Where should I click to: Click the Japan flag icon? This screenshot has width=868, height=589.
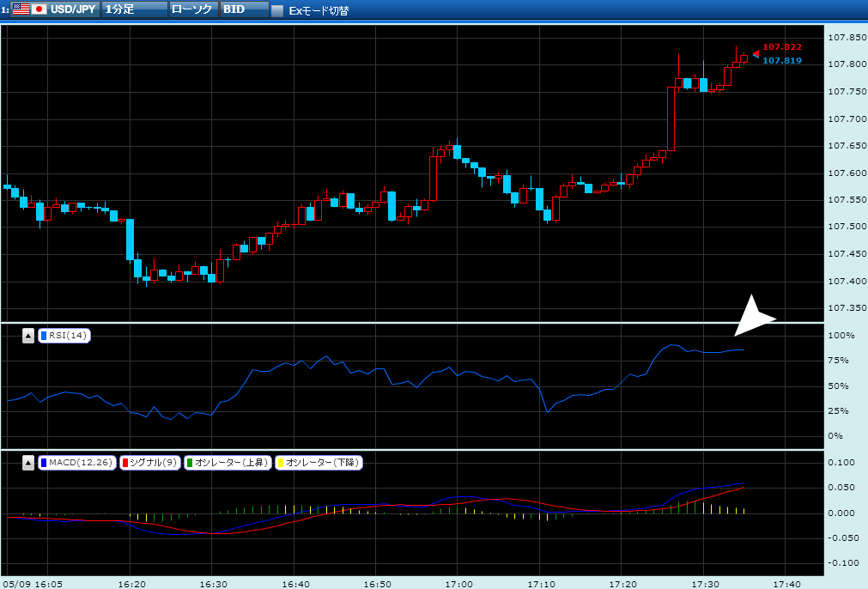coord(39,9)
